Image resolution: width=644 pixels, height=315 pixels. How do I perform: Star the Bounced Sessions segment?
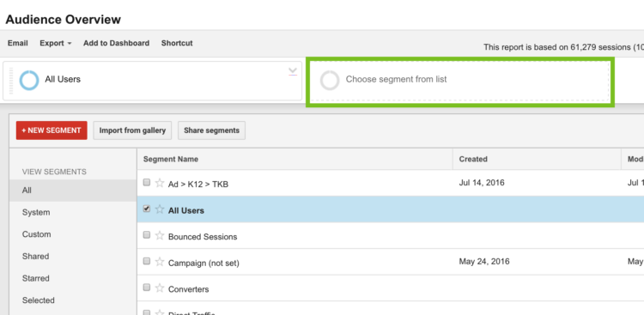point(160,236)
